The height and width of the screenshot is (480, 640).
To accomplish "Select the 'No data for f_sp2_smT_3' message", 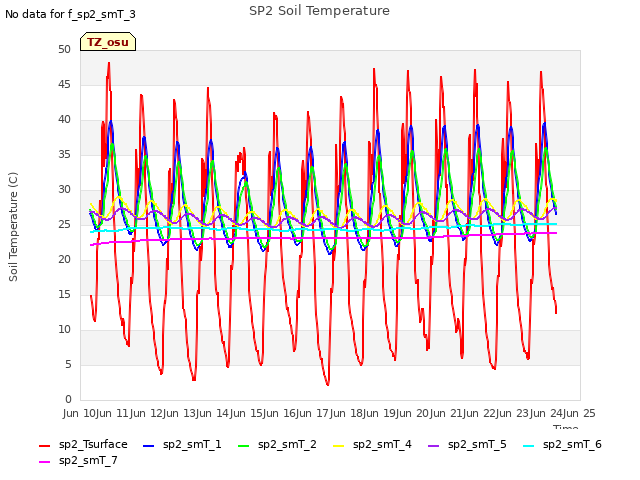I will click(x=70, y=14).
